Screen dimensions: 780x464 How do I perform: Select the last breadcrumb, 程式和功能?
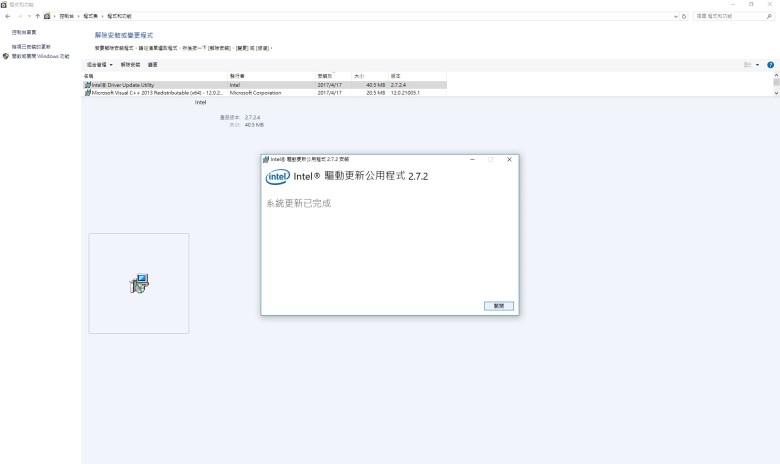[x=119, y=16]
